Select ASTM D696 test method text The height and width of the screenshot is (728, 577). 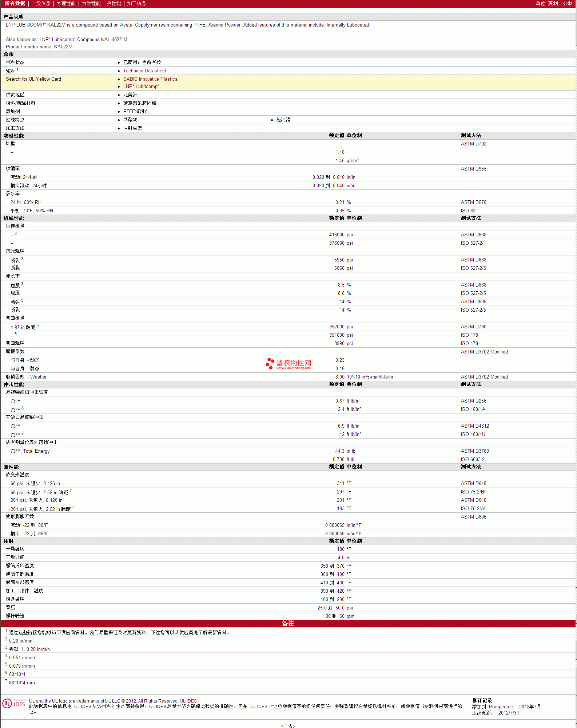click(x=473, y=517)
